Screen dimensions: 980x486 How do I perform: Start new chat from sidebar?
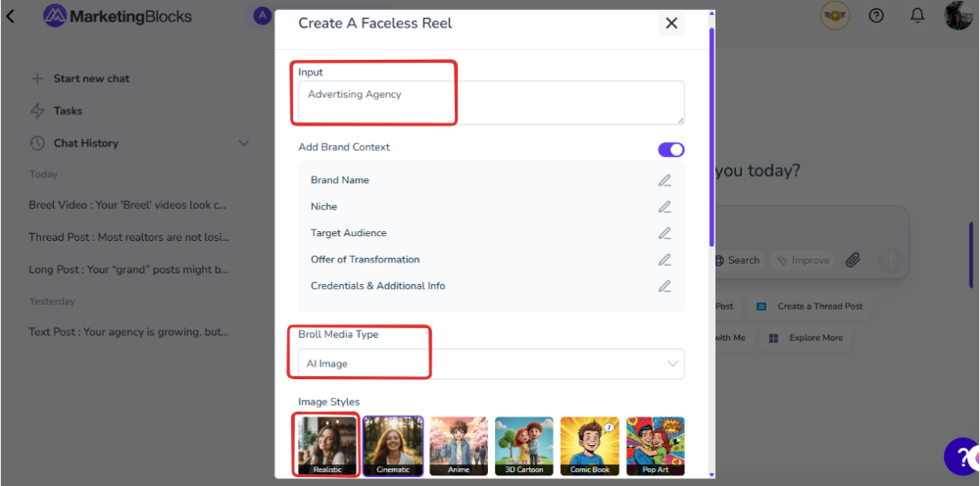[x=91, y=78]
